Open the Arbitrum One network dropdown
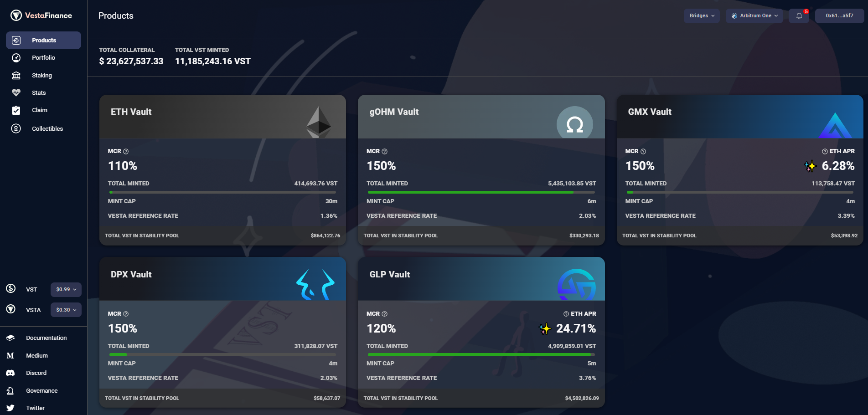 (x=754, y=16)
